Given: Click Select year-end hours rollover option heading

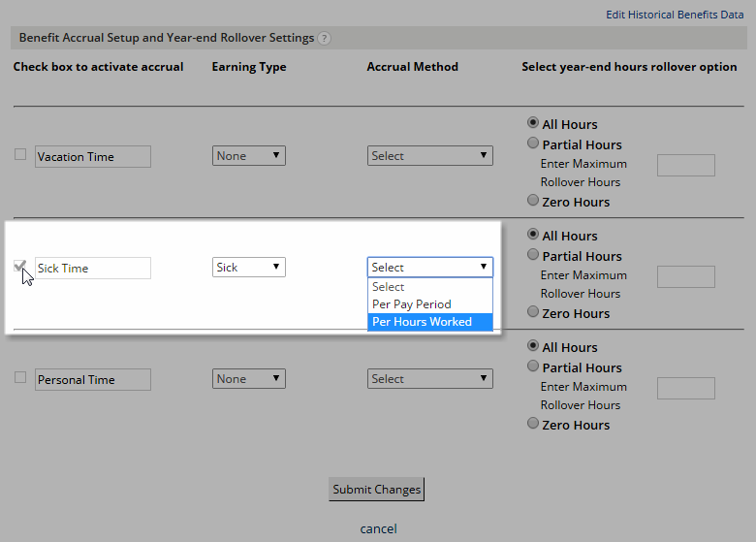Looking at the screenshot, I should (x=629, y=67).
